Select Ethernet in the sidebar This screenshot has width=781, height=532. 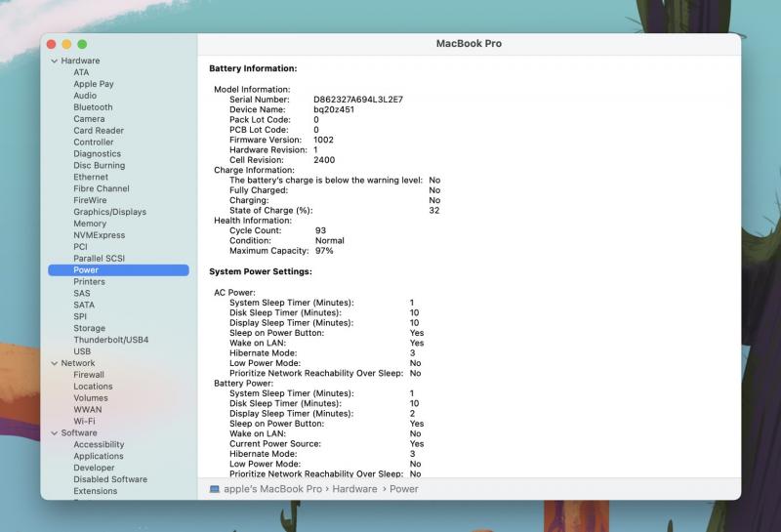pyautogui.click(x=91, y=177)
